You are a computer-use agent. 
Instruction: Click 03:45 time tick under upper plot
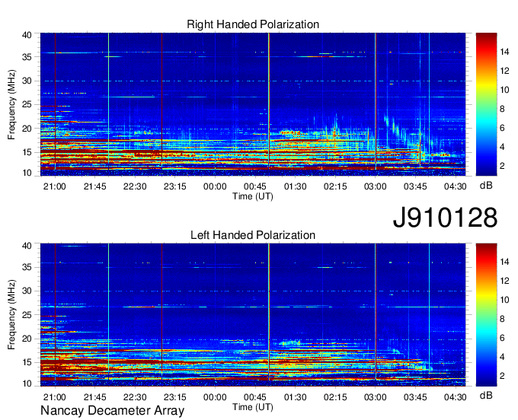415,186
